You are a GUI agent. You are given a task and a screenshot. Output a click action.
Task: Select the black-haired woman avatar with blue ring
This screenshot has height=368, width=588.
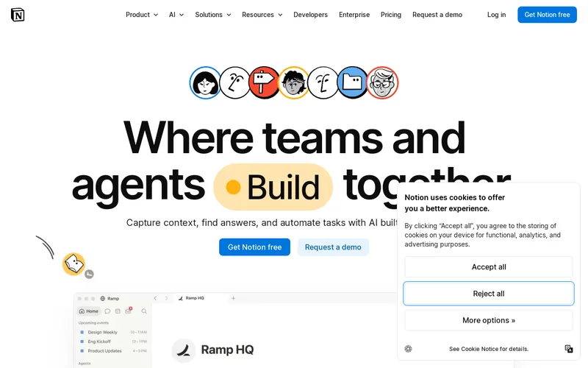(x=205, y=82)
